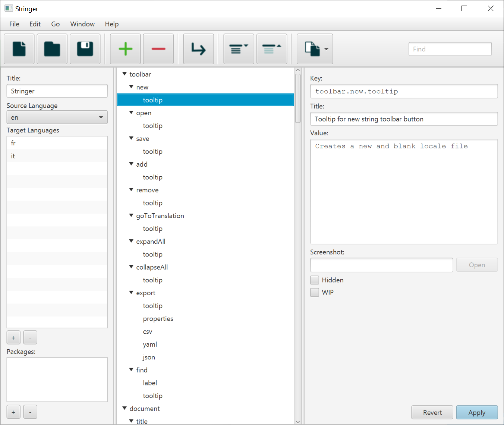This screenshot has width=504, height=425.
Task: Open the Go menu
Action: tap(56, 24)
